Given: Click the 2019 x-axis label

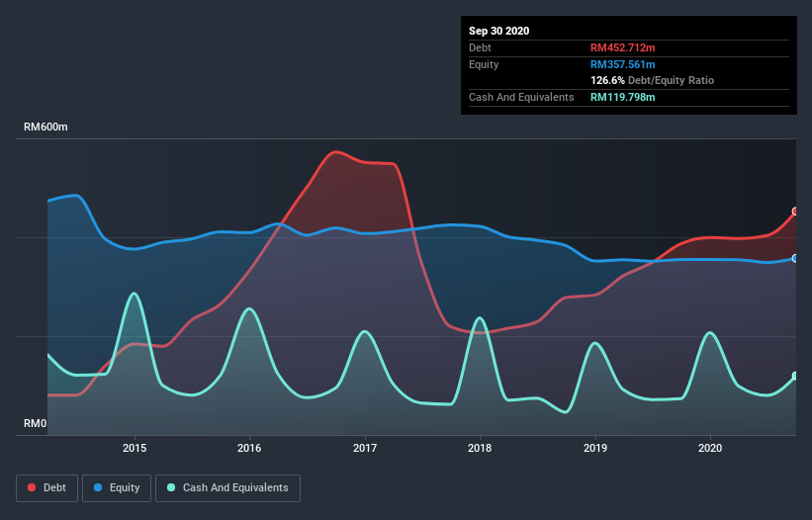Looking at the screenshot, I should [x=595, y=448].
